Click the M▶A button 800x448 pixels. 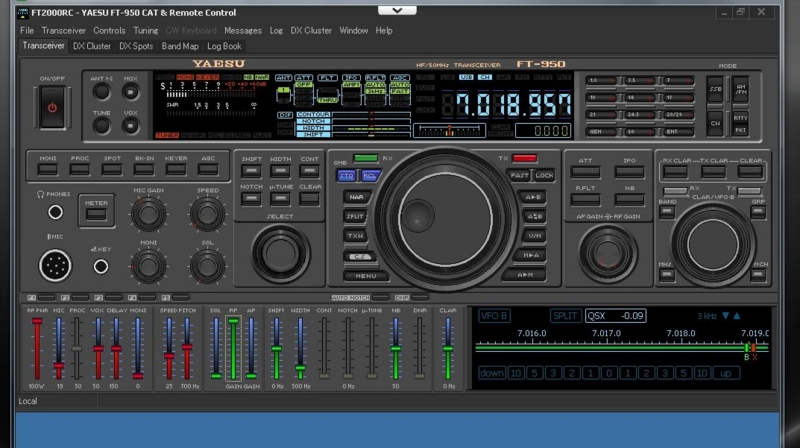click(531, 255)
